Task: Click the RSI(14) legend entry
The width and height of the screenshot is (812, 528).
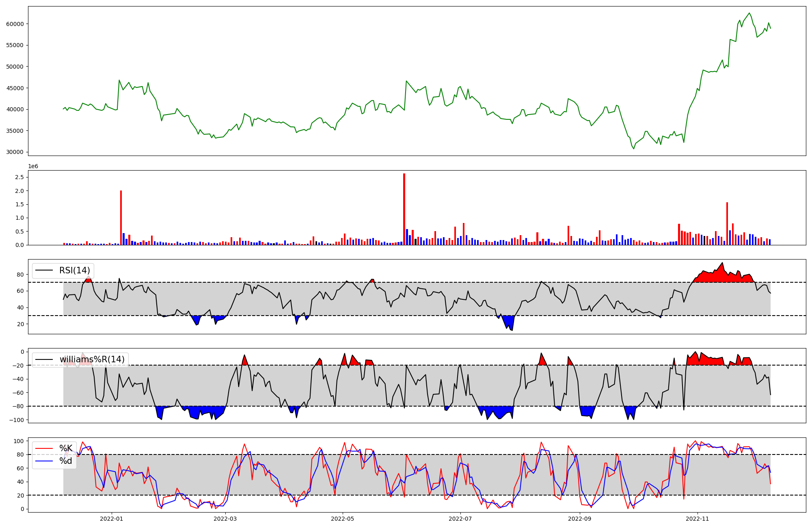Action: [74, 270]
